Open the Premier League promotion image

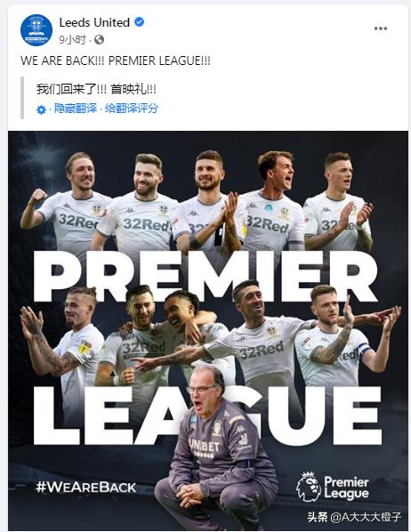pyautogui.click(x=208, y=331)
